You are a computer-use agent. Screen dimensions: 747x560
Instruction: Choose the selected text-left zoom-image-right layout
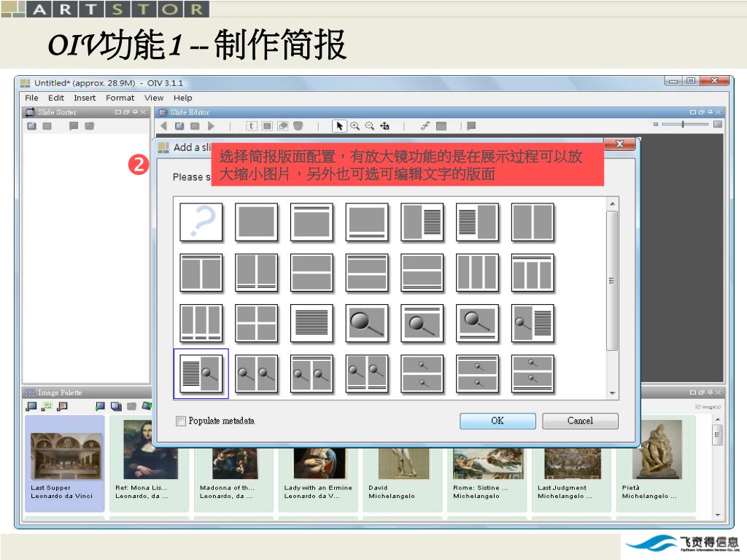coord(201,373)
